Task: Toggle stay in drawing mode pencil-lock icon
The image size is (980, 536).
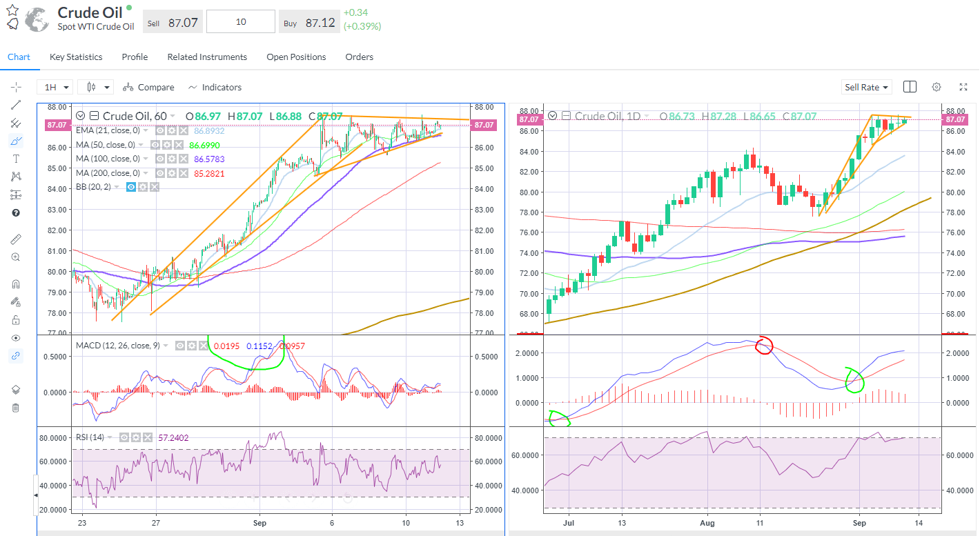Action: (16, 301)
